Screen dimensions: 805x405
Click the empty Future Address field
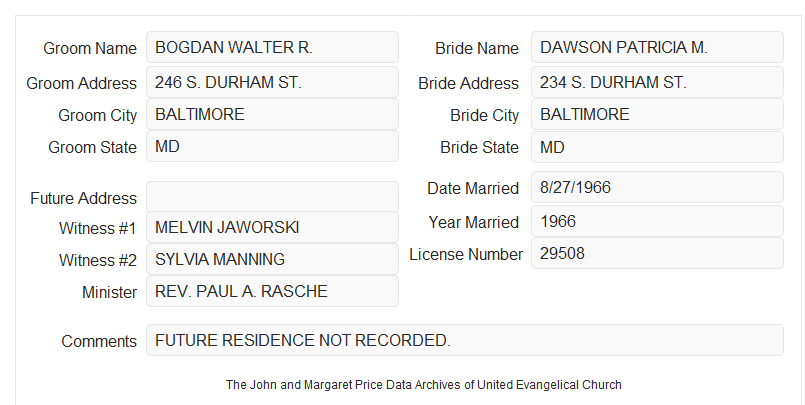point(272,197)
